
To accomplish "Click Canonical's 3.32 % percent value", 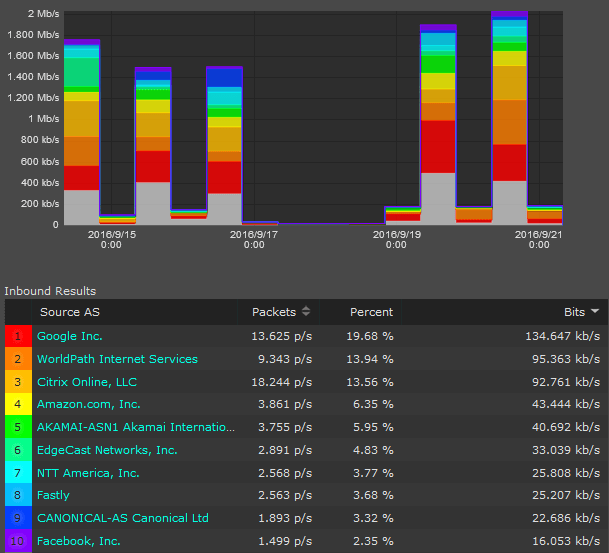I will pos(373,518).
